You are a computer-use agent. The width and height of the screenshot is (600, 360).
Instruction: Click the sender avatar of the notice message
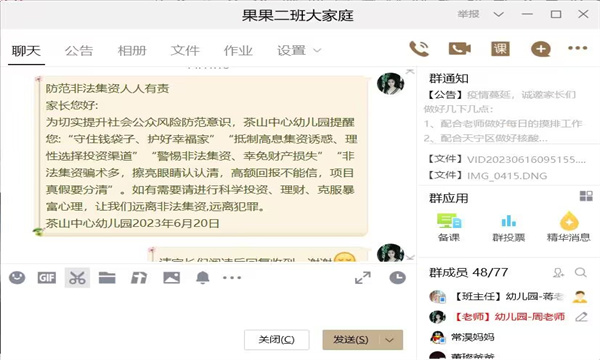click(x=390, y=83)
